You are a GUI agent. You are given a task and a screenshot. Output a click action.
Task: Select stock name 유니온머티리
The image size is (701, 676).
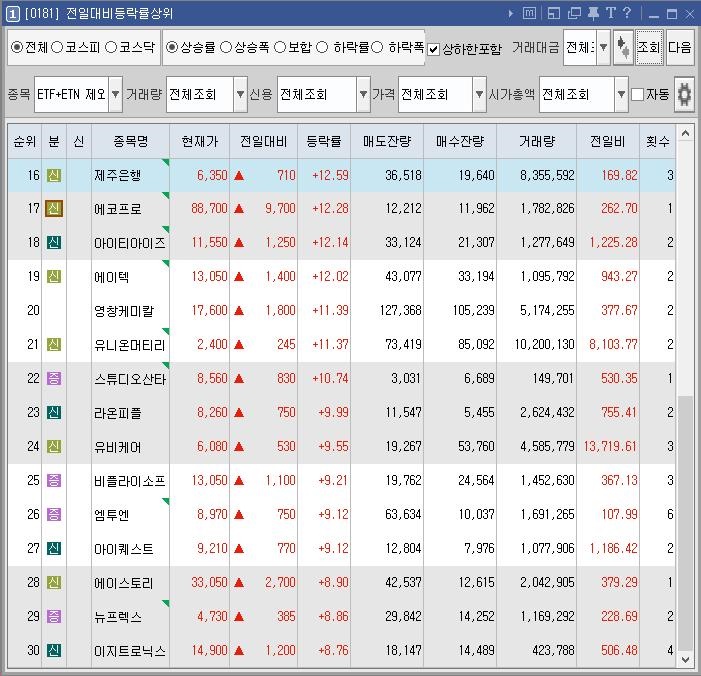click(x=130, y=345)
